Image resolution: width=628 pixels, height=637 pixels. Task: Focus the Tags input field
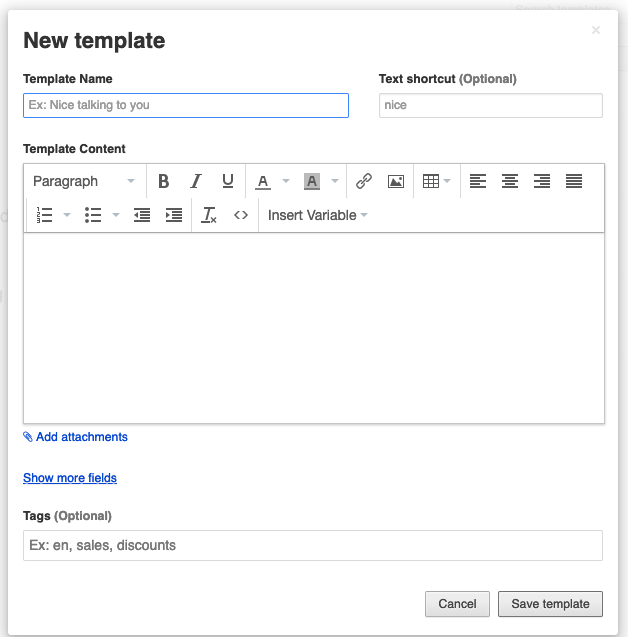coord(313,546)
